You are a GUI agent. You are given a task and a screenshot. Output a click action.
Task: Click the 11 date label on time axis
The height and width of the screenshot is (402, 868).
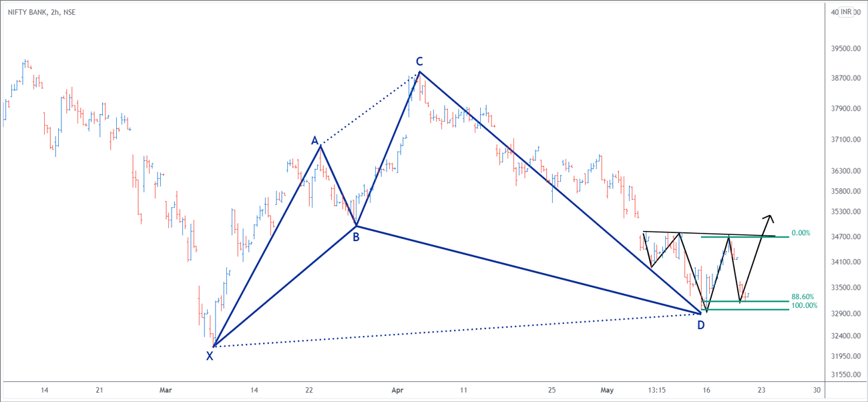tap(463, 389)
